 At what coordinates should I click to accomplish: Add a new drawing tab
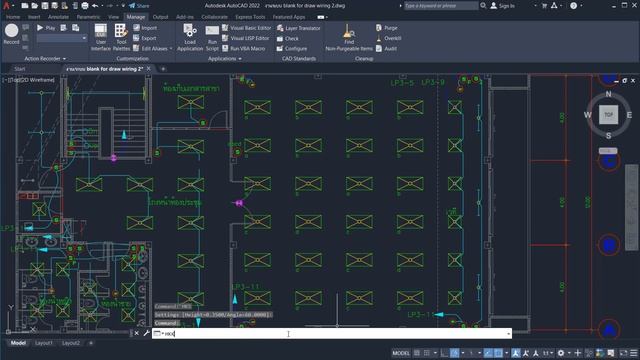click(163, 69)
